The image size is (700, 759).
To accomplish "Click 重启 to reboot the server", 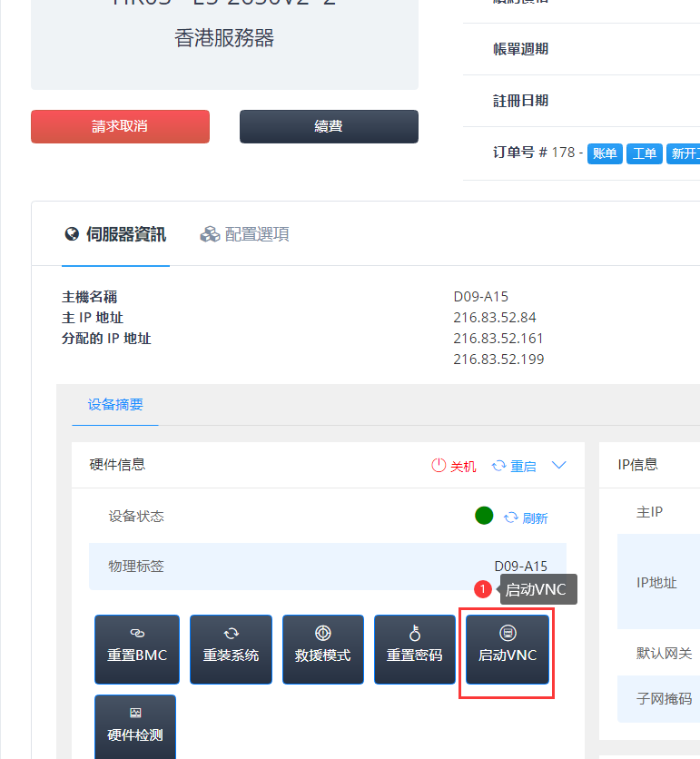I will (514, 466).
